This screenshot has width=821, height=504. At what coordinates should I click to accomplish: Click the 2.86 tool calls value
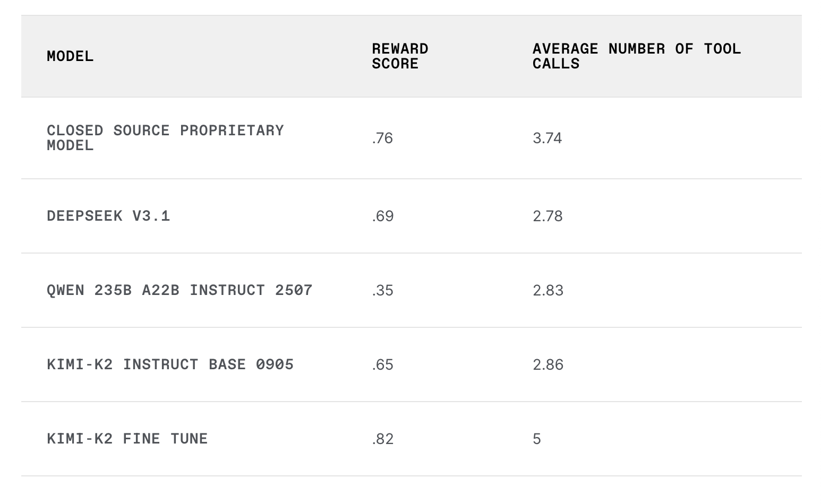coord(548,364)
